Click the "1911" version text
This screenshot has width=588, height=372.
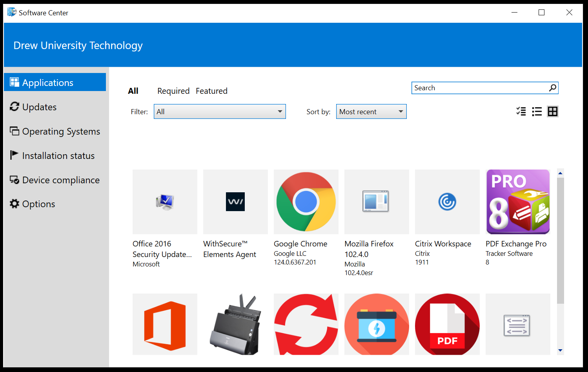422,262
